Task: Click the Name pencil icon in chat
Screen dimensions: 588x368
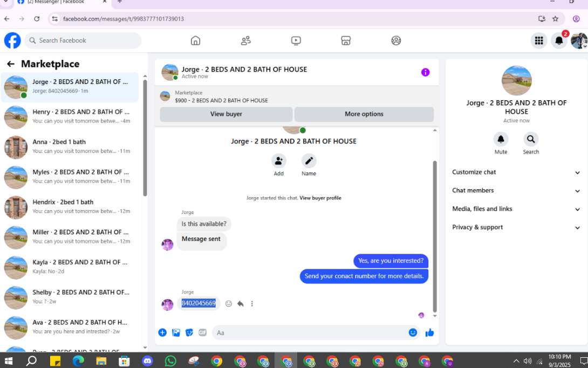Action: pyautogui.click(x=309, y=161)
